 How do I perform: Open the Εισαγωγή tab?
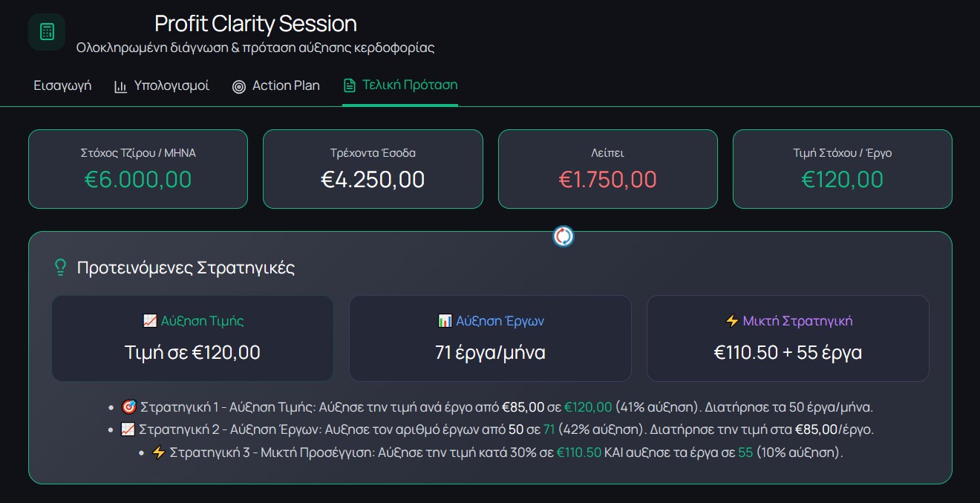click(62, 85)
